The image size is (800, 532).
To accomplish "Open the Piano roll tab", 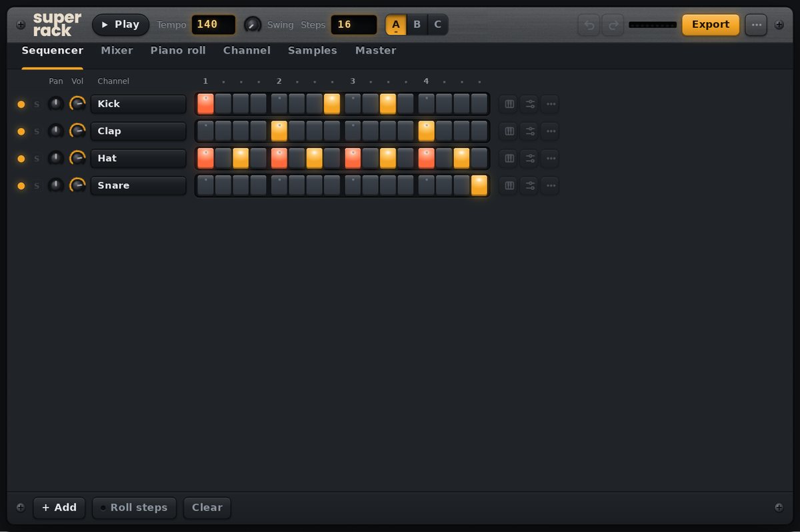I will coord(178,51).
